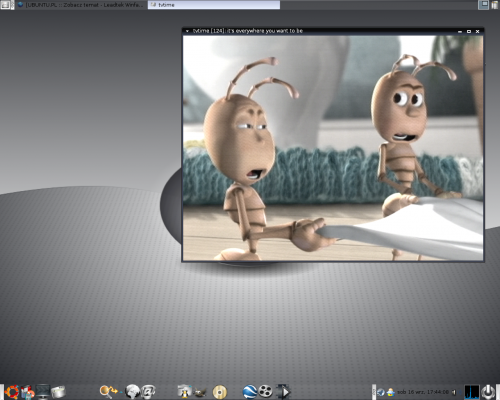
Task: Maximize the tvtime window
Action: tap(469, 31)
